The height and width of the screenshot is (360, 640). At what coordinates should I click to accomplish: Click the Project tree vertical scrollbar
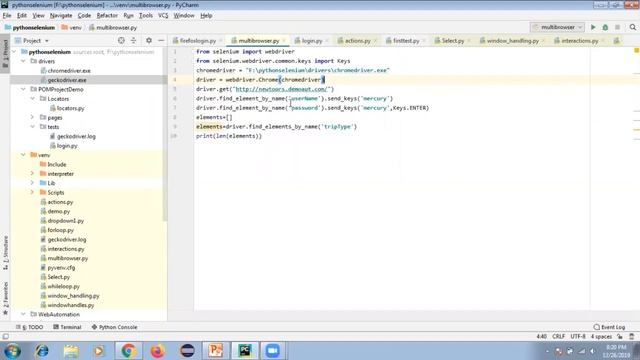point(165,133)
